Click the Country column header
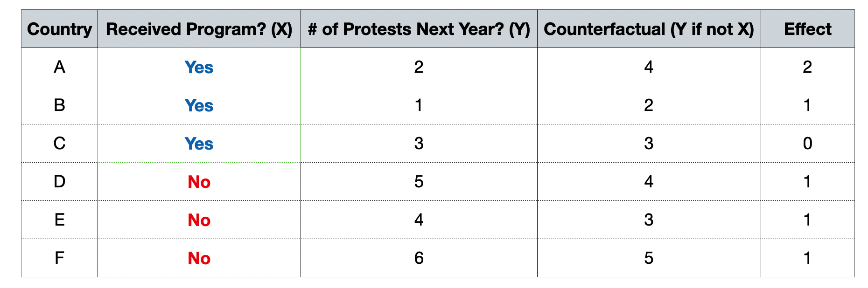Screen dimensions: 868x288 [59, 29]
